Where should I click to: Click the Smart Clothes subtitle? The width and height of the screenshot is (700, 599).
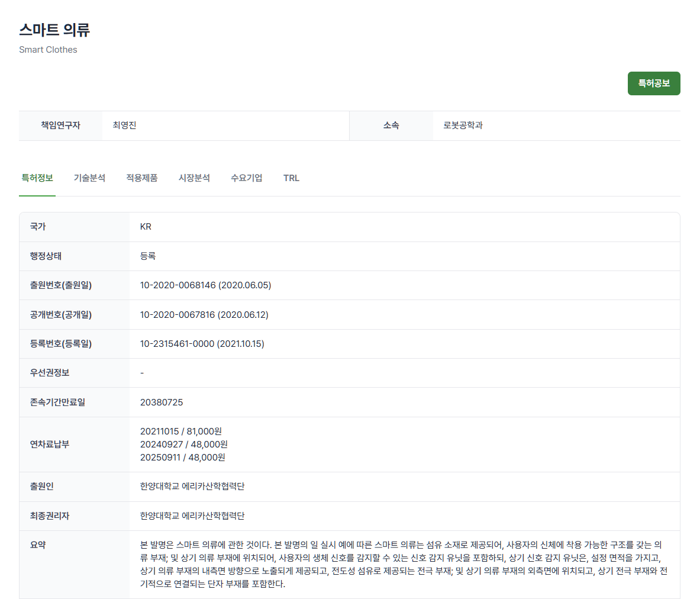click(x=48, y=50)
